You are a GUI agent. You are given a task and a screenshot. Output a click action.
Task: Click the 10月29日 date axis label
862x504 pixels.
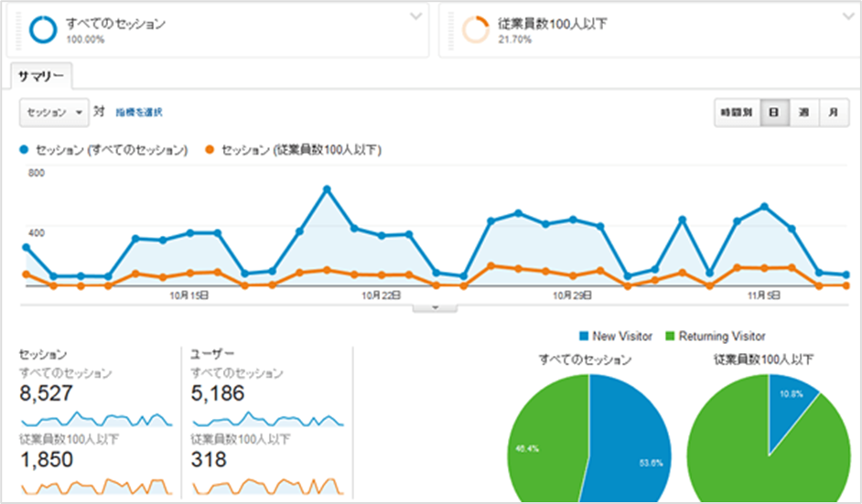click(572, 295)
